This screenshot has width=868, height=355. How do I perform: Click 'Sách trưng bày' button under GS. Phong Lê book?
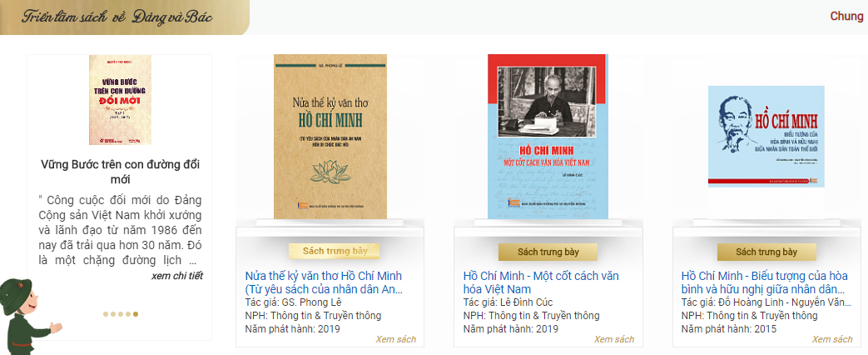[335, 252]
